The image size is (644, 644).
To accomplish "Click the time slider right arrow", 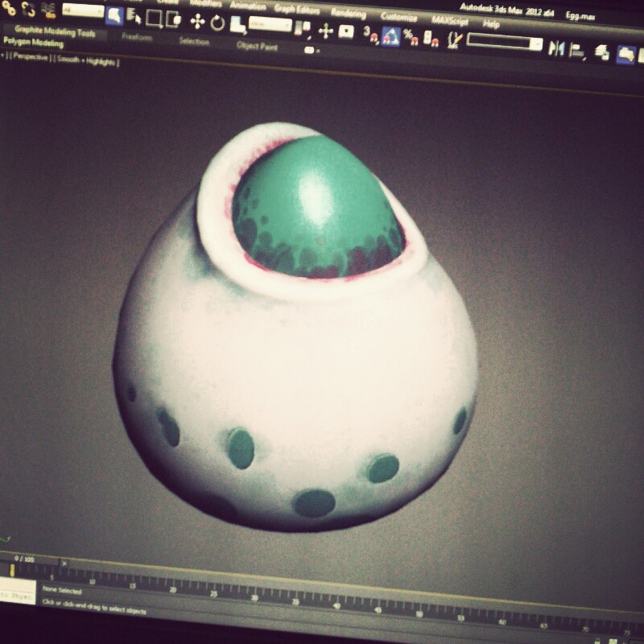I will pos(64,563).
